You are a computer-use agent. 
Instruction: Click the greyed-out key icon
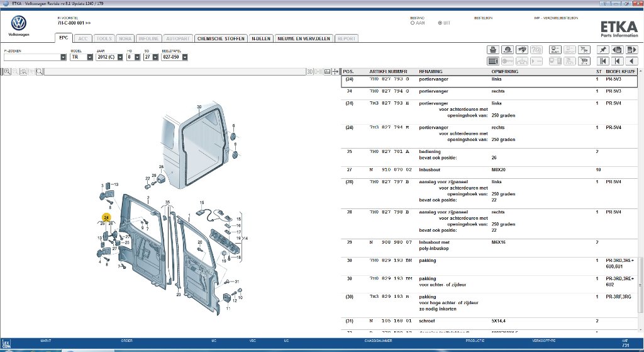[x=508, y=61]
